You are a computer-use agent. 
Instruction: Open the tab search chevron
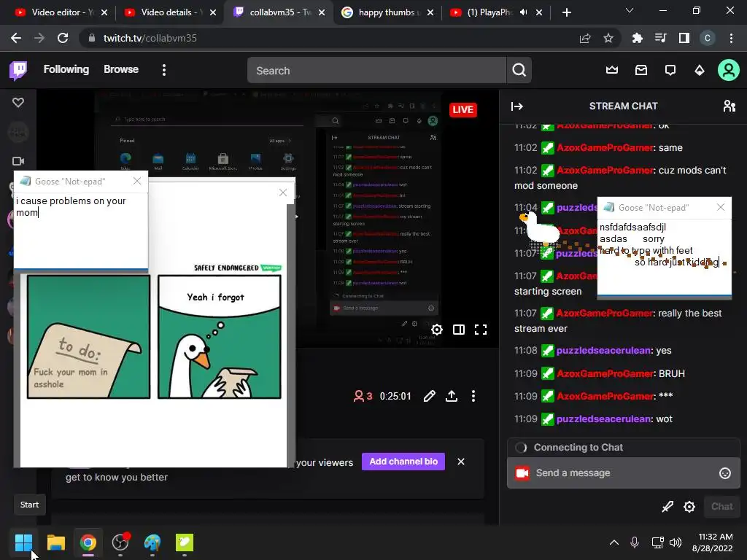point(630,10)
